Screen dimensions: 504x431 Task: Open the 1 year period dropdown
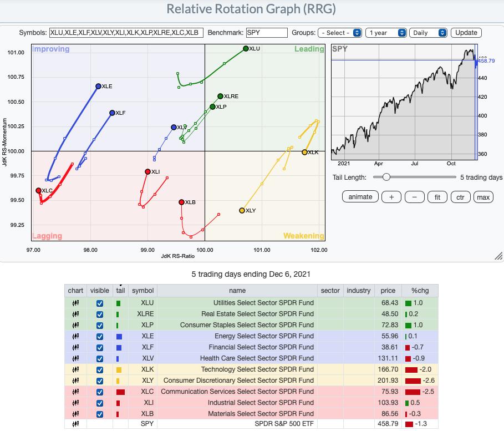tap(386, 33)
